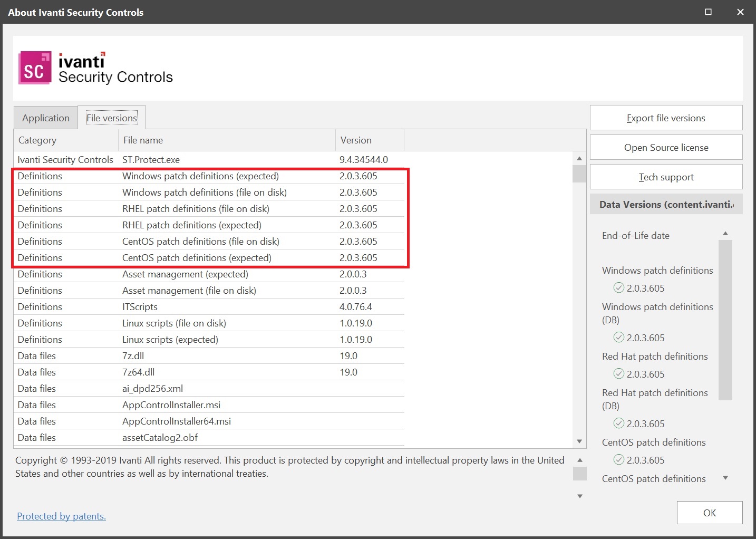Click checkmark beside Red Hat patch definitions (DB)
756x539 pixels.
618,423
